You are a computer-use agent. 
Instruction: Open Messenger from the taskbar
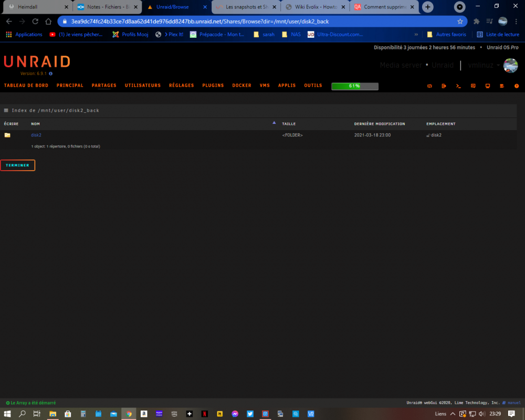coord(235,414)
